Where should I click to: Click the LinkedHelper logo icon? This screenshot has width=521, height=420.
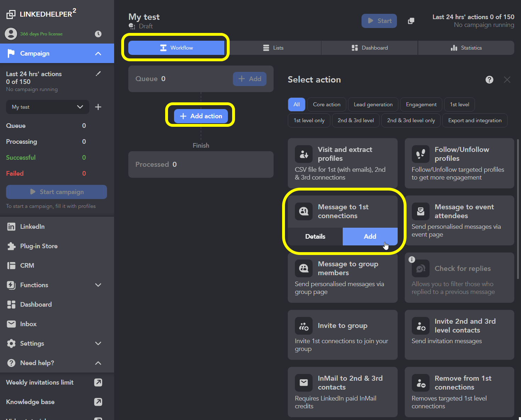[x=11, y=14]
